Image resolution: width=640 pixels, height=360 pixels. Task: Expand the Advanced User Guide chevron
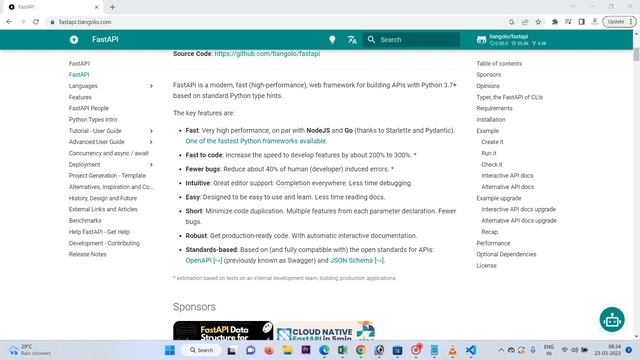(151, 142)
